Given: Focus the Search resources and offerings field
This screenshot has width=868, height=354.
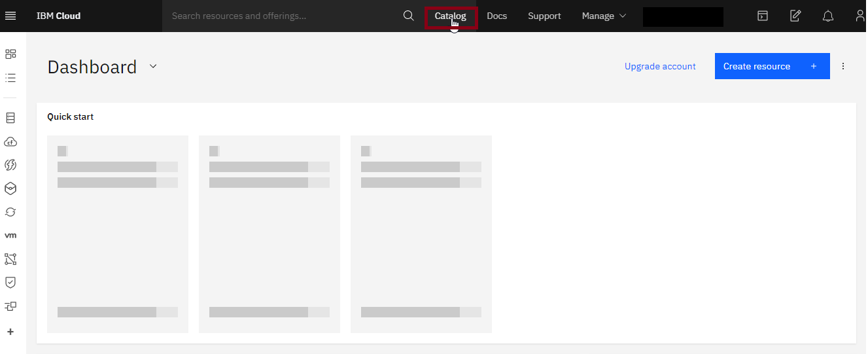Looking at the screenshot, I should coord(281,16).
